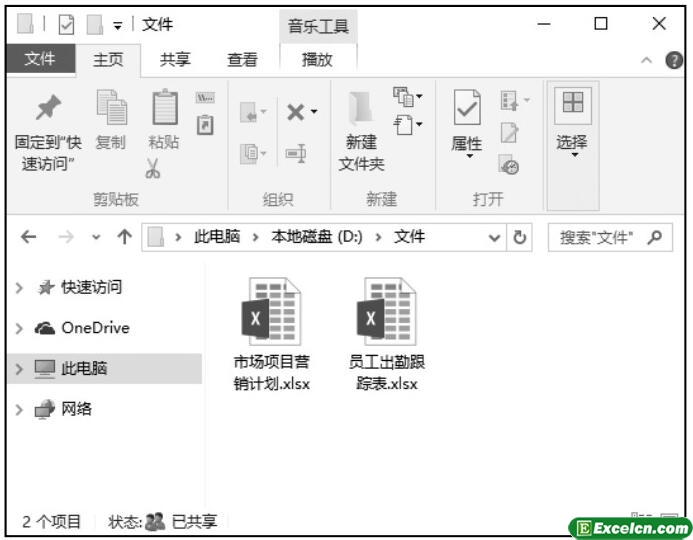This screenshot has width=693, height=540.
Task: Click the Pin to Quick access icon
Action: (48, 107)
